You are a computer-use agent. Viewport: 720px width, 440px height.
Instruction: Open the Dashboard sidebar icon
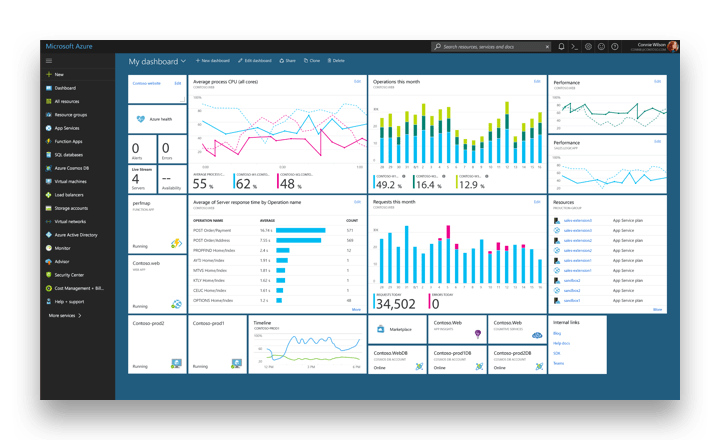point(49,88)
